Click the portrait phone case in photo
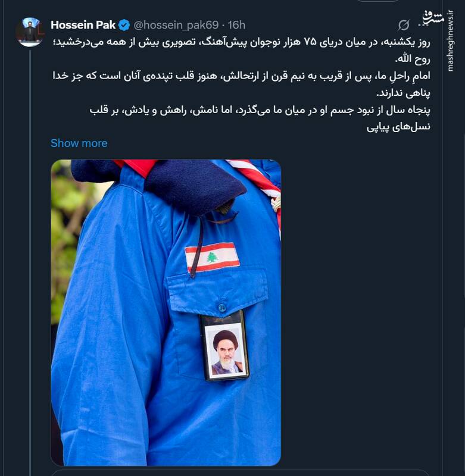 [x=224, y=346]
